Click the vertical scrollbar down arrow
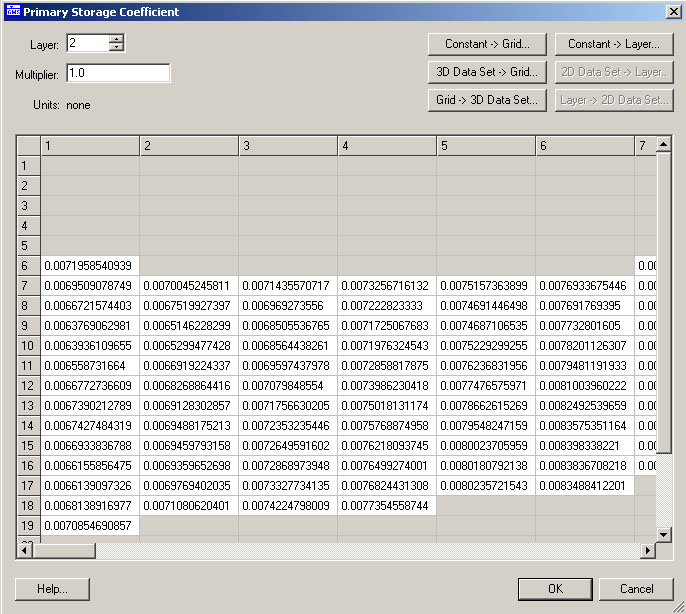The width and height of the screenshot is (686, 614). [x=664, y=534]
